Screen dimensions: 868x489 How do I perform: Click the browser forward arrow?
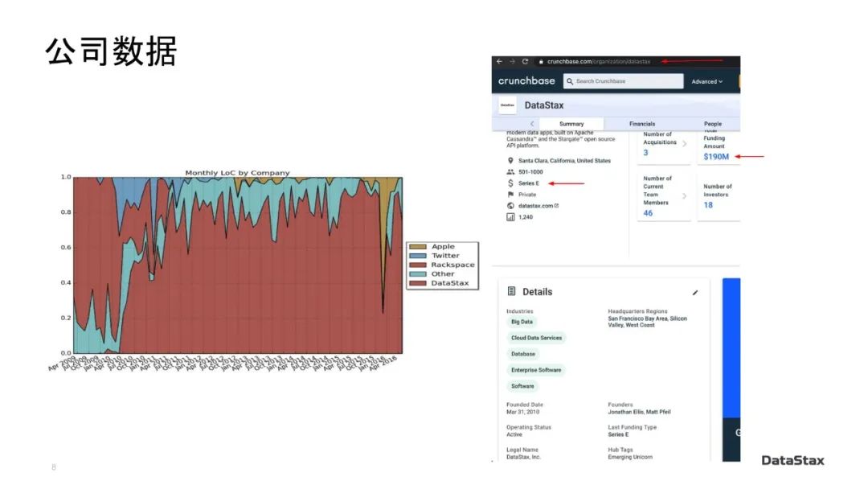pyautogui.click(x=512, y=61)
